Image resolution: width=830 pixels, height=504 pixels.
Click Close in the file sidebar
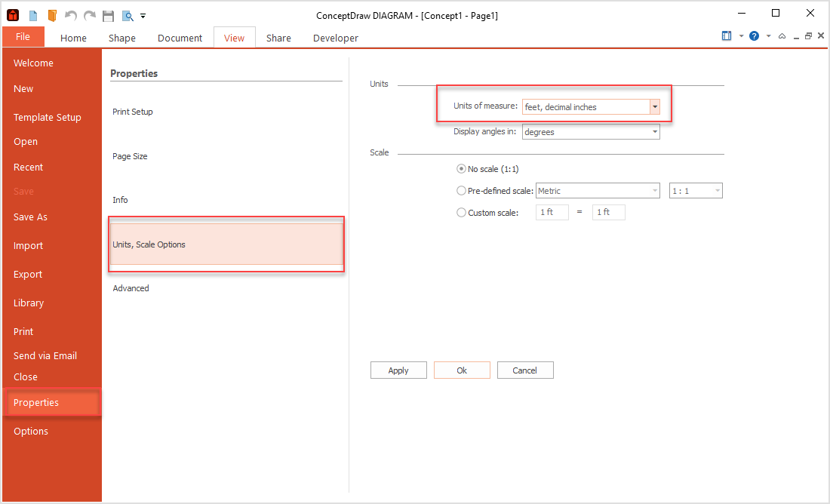[x=26, y=376]
